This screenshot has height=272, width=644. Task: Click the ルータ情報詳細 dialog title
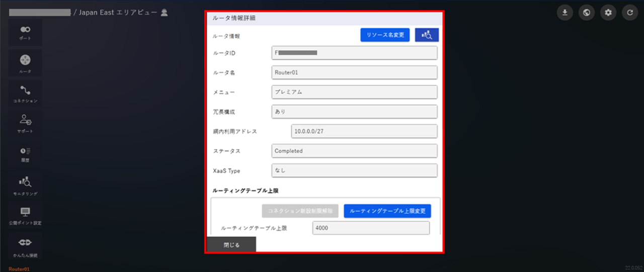coord(234,18)
